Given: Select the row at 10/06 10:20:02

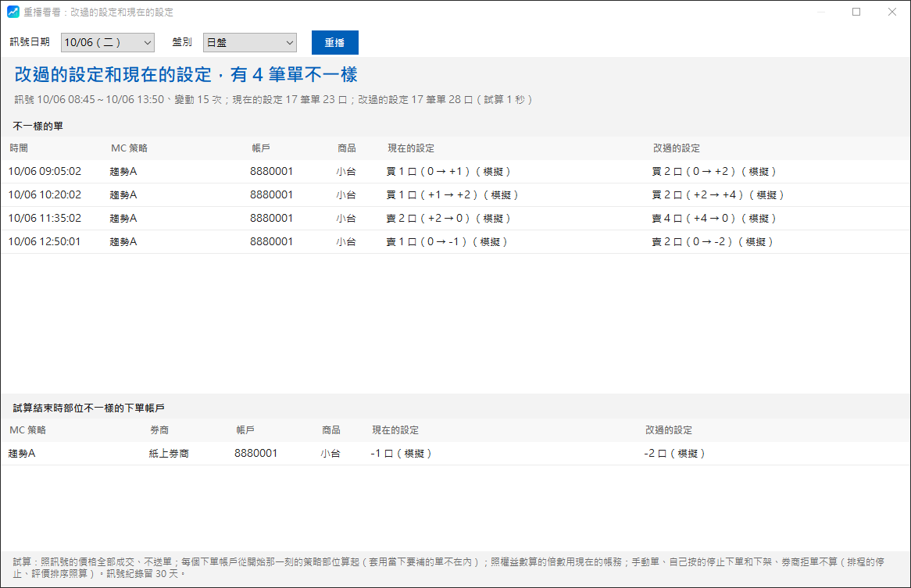Looking at the screenshot, I should 455,195.
